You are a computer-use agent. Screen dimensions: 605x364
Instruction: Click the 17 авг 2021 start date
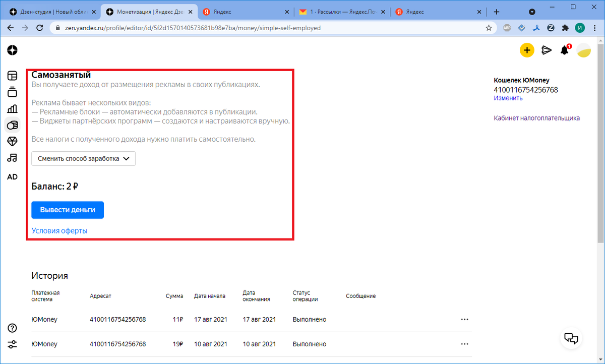pos(211,319)
